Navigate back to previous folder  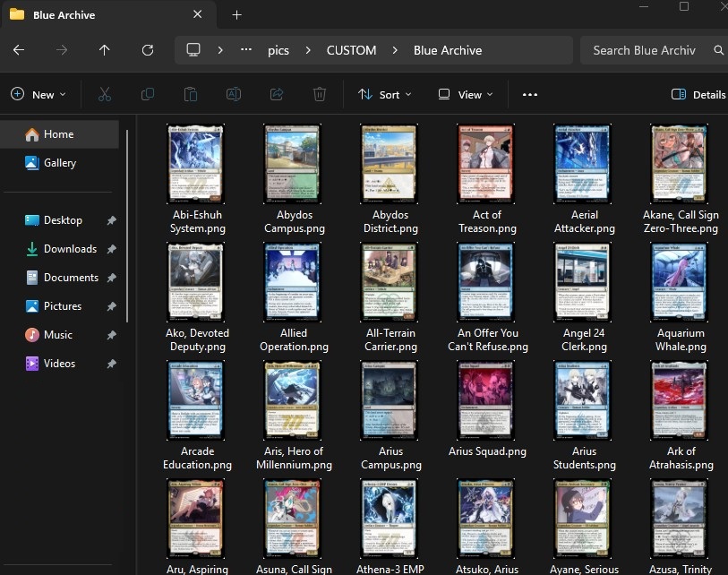(19, 50)
